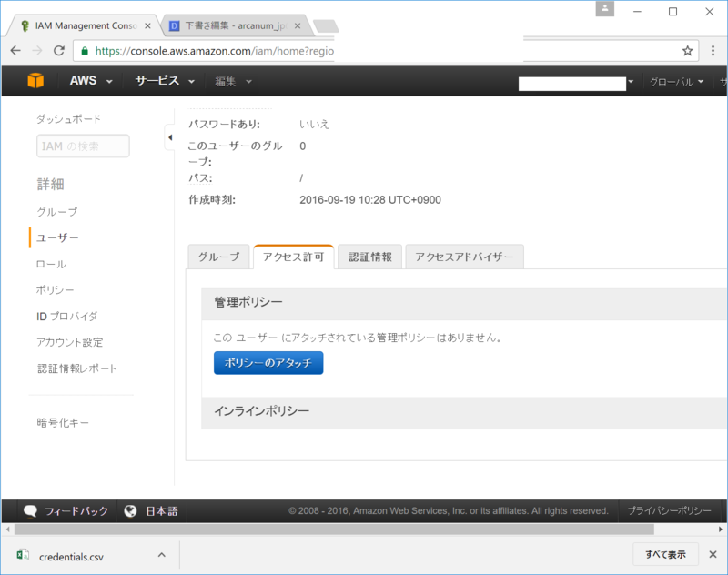Click the browser back arrow
728x575 pixels.
point(15,52)
